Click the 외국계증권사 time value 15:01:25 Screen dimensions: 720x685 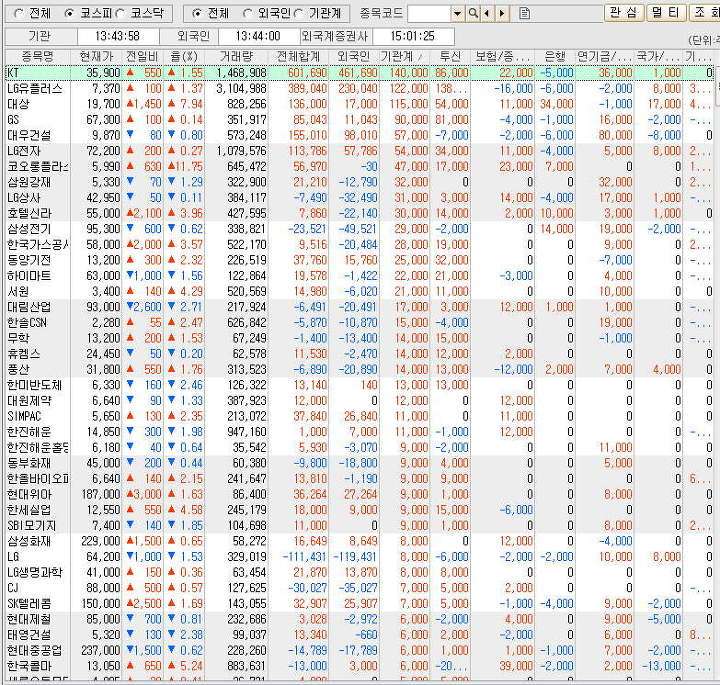(412, 36)
